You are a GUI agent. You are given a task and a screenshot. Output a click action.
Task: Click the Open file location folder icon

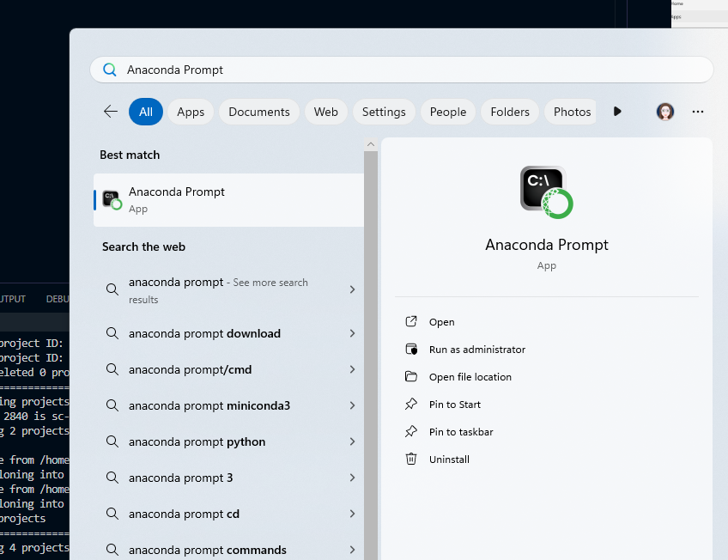(x=411, y=377)
